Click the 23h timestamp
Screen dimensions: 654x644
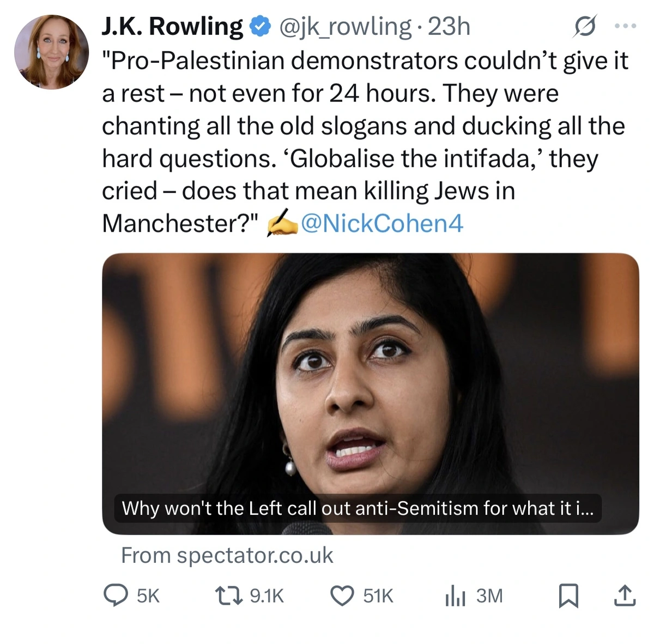(449, 26)
